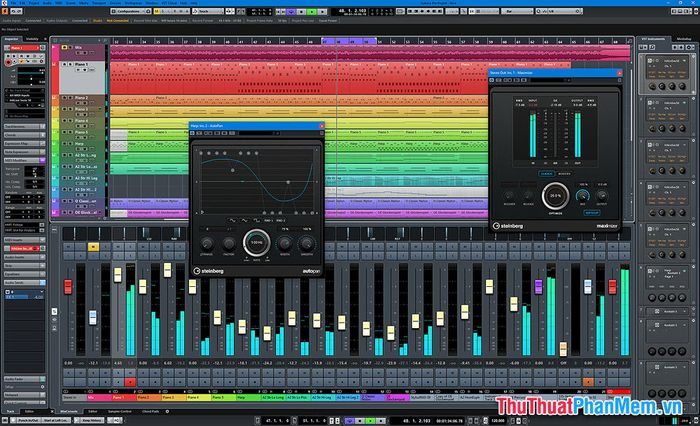The image size is (700, 426).
Task: Switch to the Visibility tab
Action: click(x=32, y=39)
